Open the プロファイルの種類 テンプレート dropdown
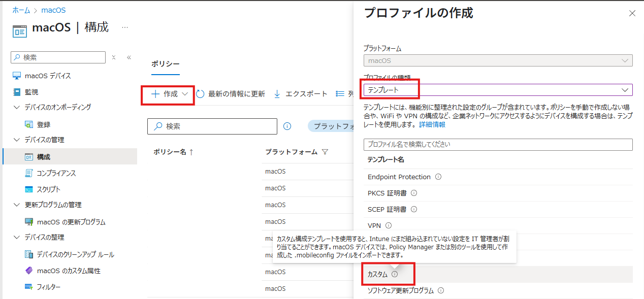 point(498,90)
